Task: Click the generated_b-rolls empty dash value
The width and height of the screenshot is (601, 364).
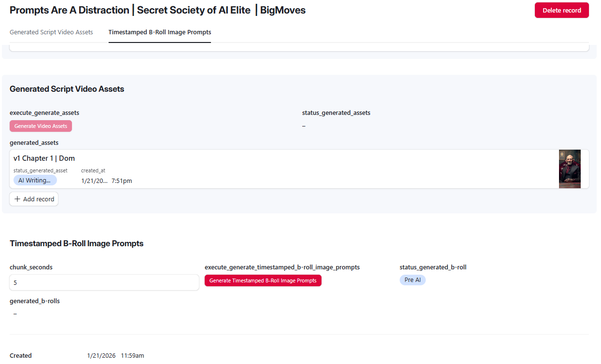Action: tap(15, 314)
